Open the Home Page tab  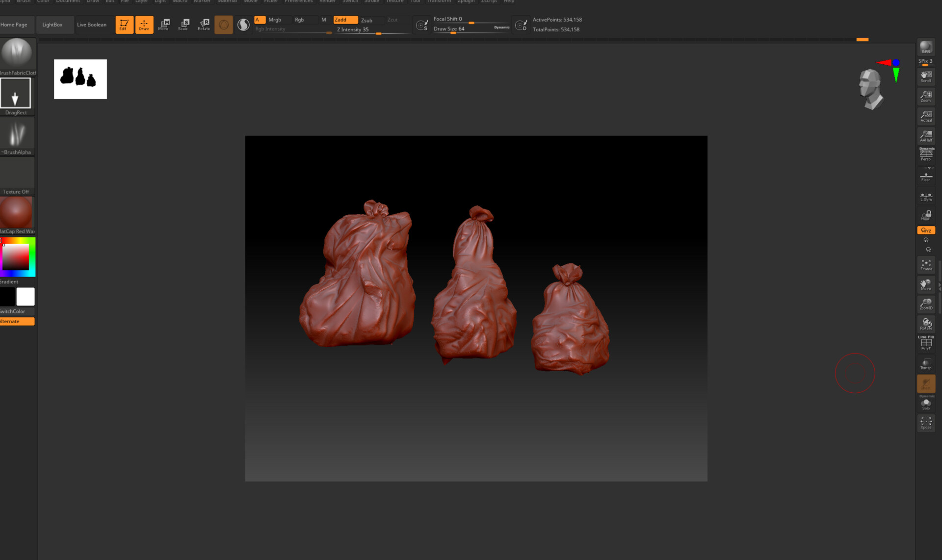click(14, 25)
